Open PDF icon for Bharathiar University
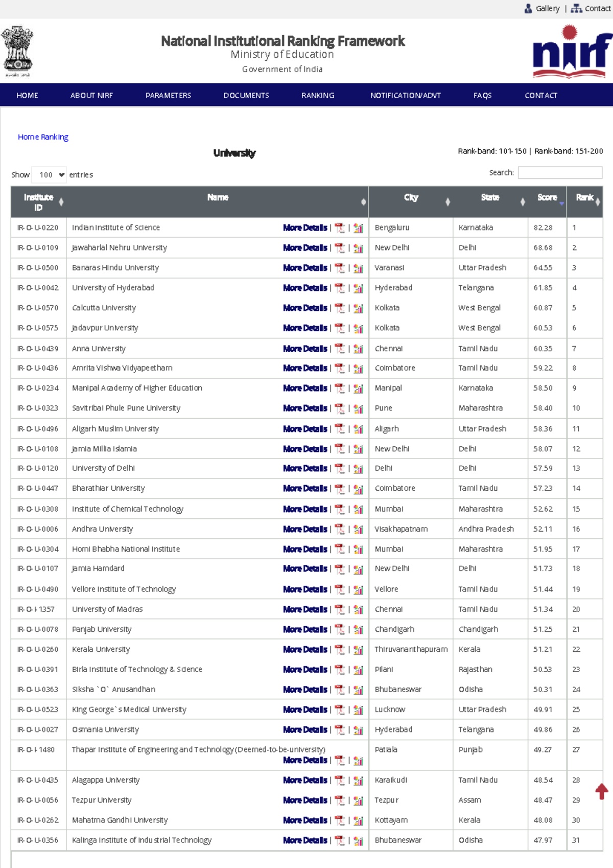This screenshot has height=868, width=613. point(340,489)
